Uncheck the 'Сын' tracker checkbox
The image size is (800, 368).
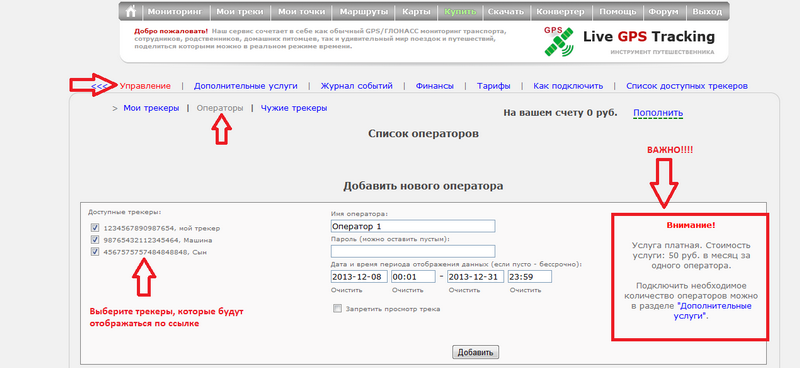[x=94, y=251]
